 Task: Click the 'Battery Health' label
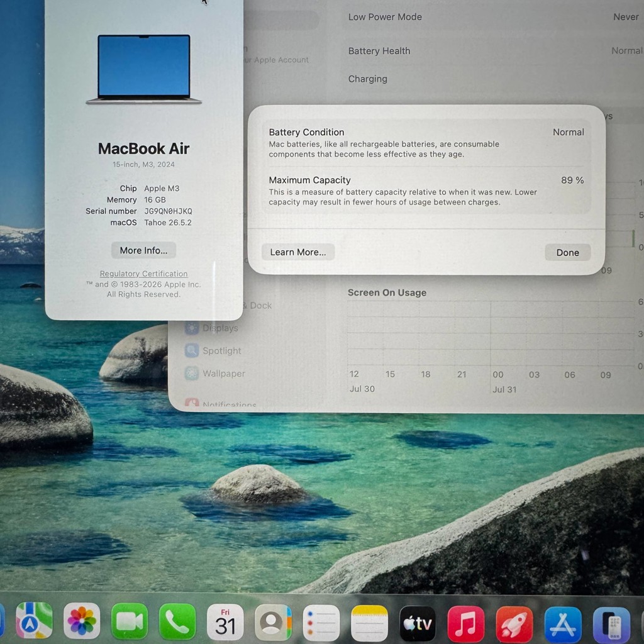[379, 51]
